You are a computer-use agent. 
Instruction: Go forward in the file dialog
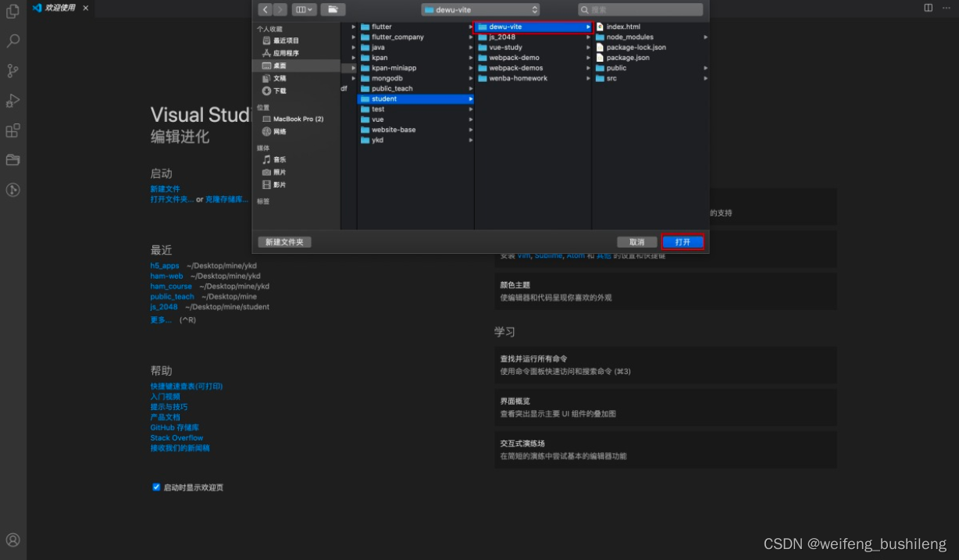(280, 9)
